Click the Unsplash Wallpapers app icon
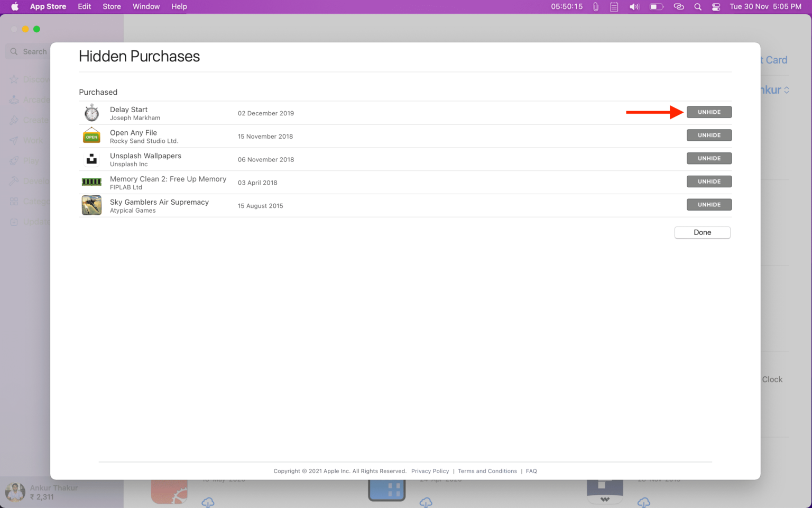 (91, 159)
